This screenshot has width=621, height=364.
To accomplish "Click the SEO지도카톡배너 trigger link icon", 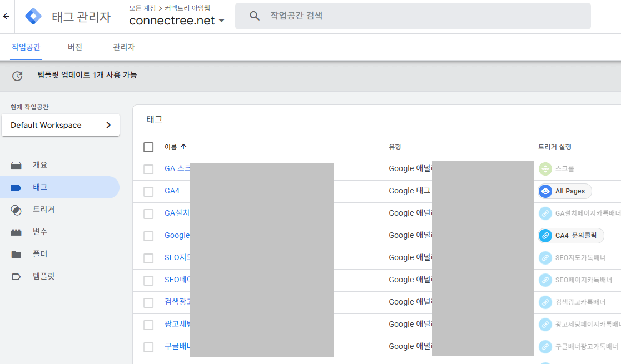I will click(x=545, y=257).
